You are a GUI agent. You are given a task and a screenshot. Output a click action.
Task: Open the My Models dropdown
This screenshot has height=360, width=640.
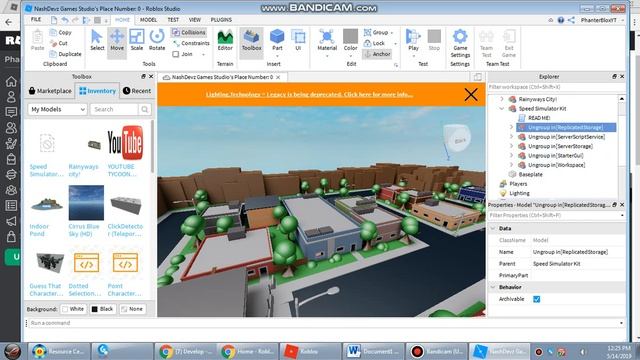click(58, 109)
